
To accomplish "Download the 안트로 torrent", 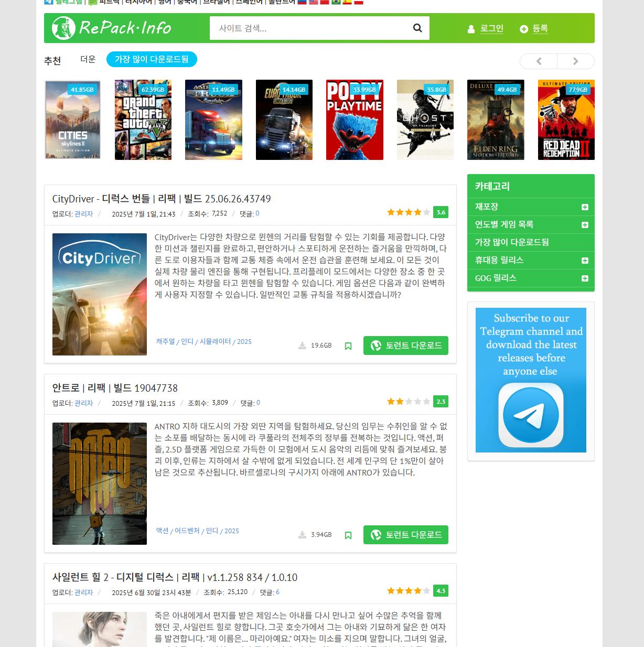I will pos(406,535).
